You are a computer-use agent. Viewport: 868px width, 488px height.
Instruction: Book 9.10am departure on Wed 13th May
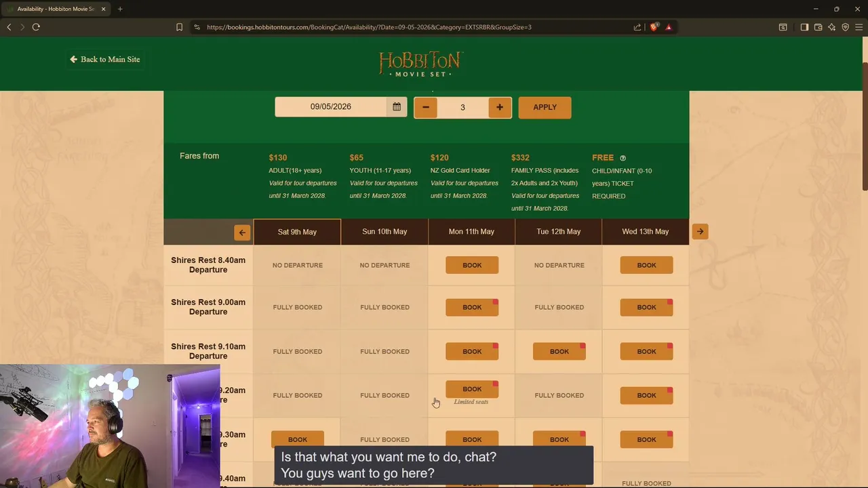[646, 351]
